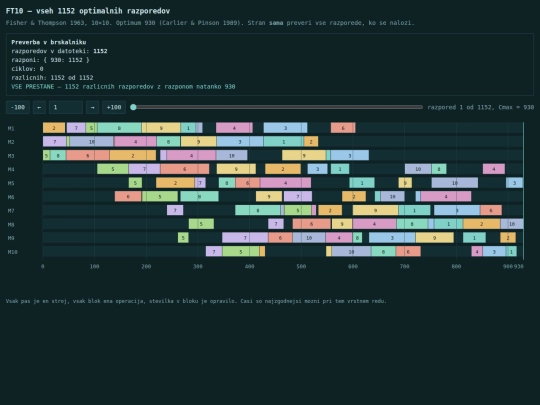The height and width of the screenshot is (405, 540).
Task: Select job 6 block on machine M1
Action: point(343,128)
